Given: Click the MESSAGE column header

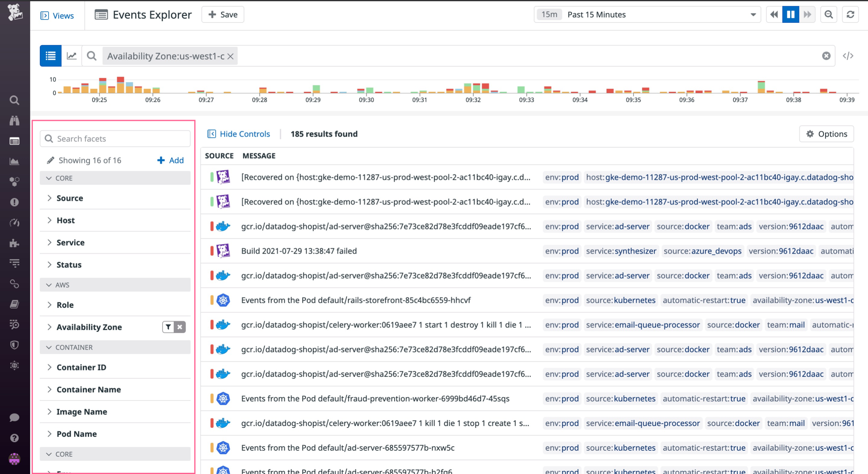Looking at the screenshot, I should click(x=259, y=156).
